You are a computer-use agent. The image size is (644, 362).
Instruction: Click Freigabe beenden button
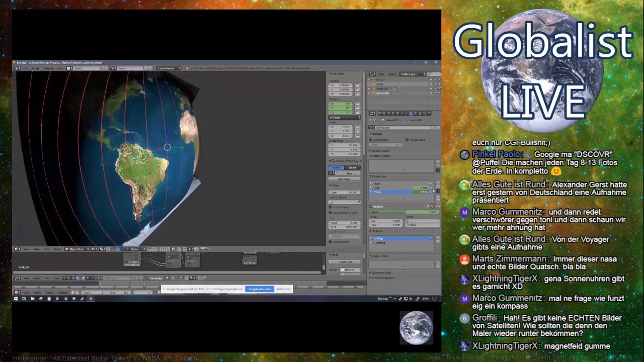click(260, 289)
